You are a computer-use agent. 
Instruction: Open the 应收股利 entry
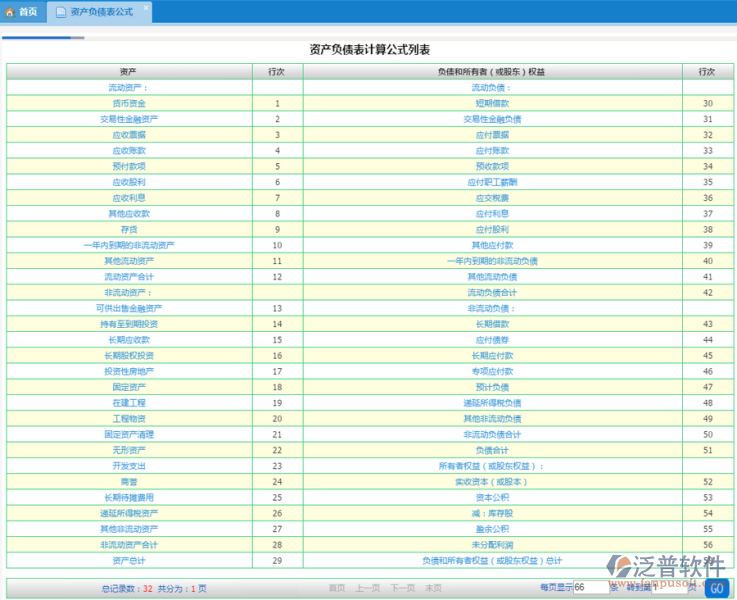129,182
